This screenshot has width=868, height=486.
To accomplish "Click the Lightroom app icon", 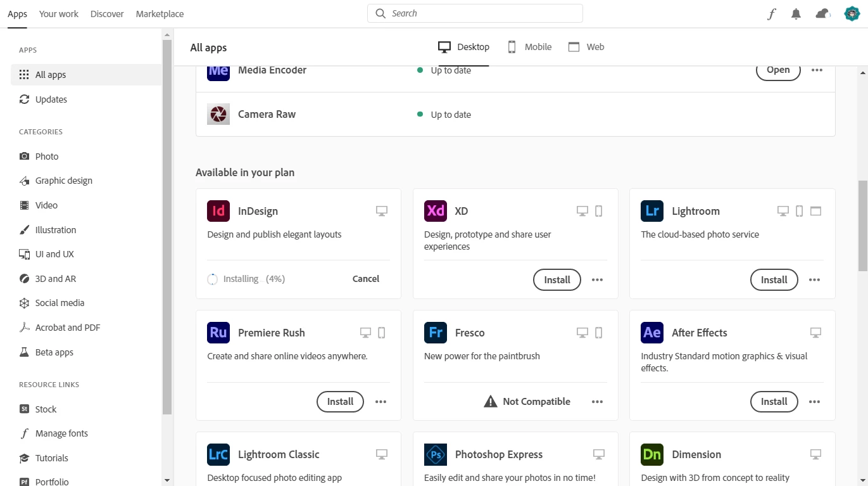I will 652,211.
